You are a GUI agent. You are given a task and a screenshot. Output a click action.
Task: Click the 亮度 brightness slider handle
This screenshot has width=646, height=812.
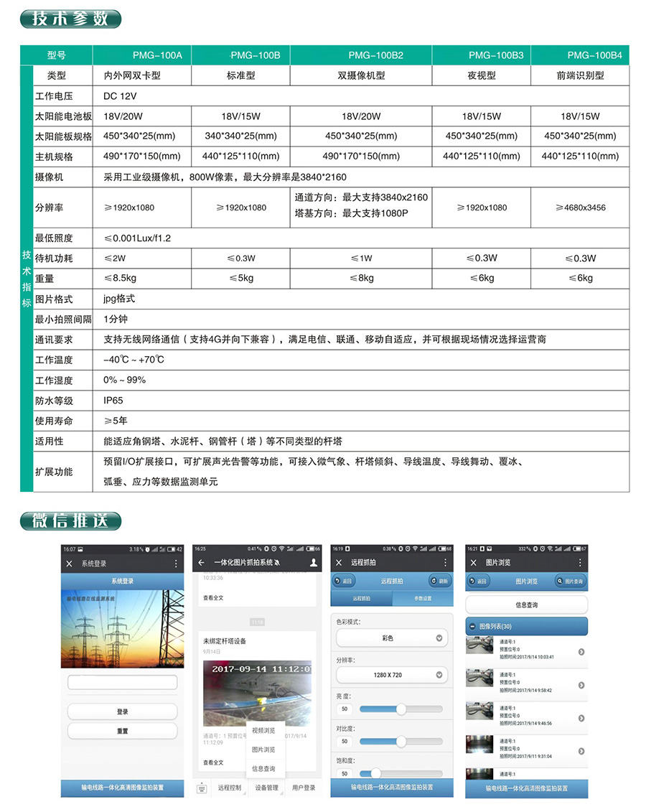tap(401, 709)
